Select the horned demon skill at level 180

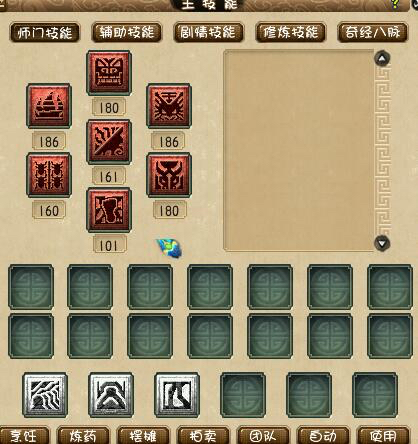click(169, 175)
